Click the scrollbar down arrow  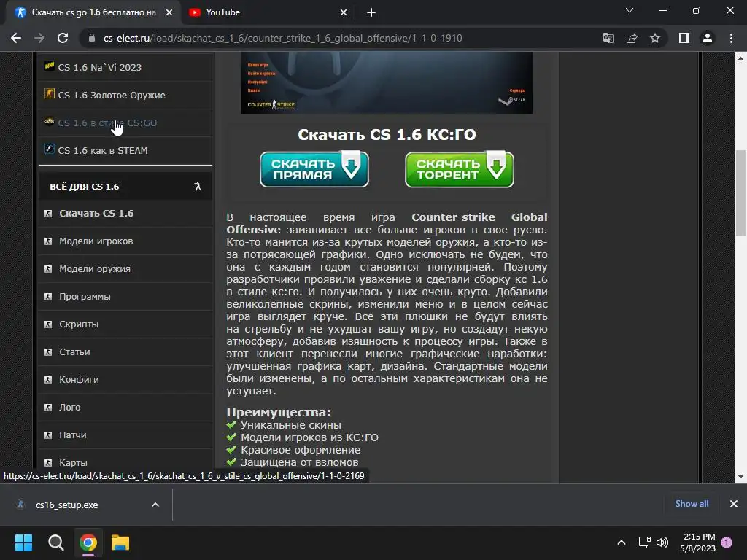click(740, 477)
